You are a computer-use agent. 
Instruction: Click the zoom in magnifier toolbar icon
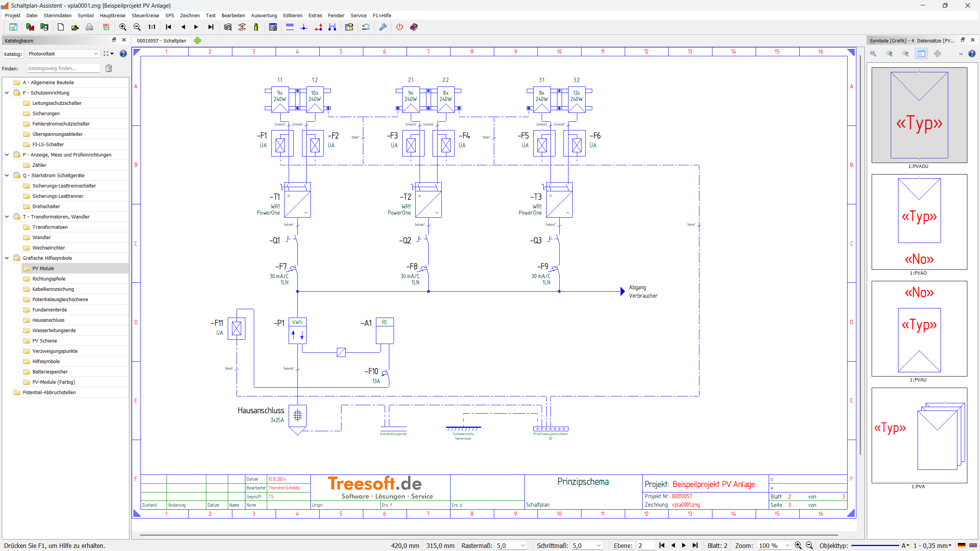coord(122,27)
